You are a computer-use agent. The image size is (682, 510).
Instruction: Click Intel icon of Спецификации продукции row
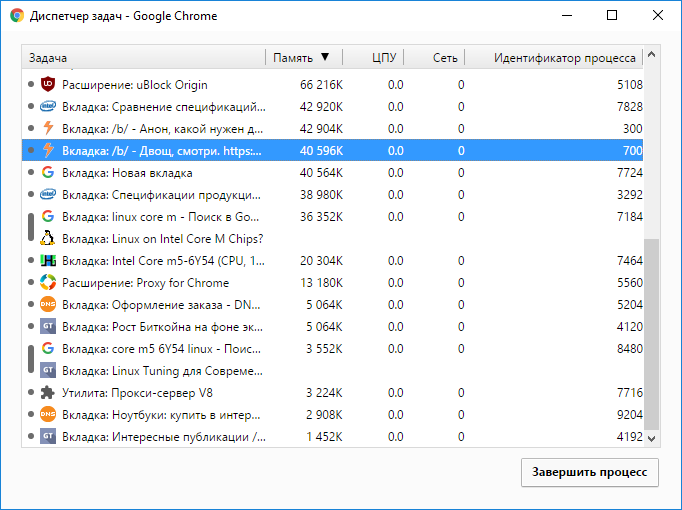click(48, 194)
